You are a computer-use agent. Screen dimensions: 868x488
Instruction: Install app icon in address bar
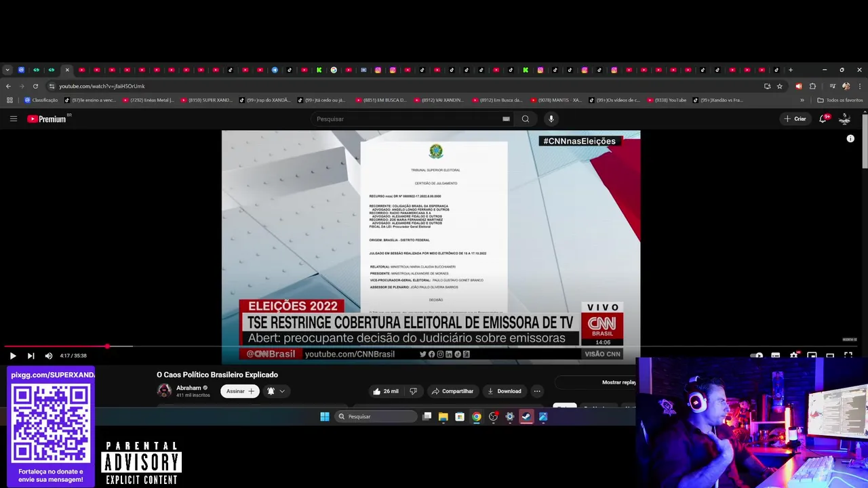767,86
